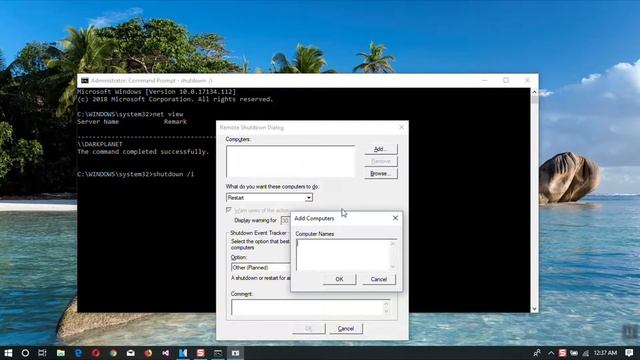Click Cancel in Add Computers dialog
Image resolution: width=640 pixels, height=360 pixels.
pyautogui.click(x=379, y=279)
